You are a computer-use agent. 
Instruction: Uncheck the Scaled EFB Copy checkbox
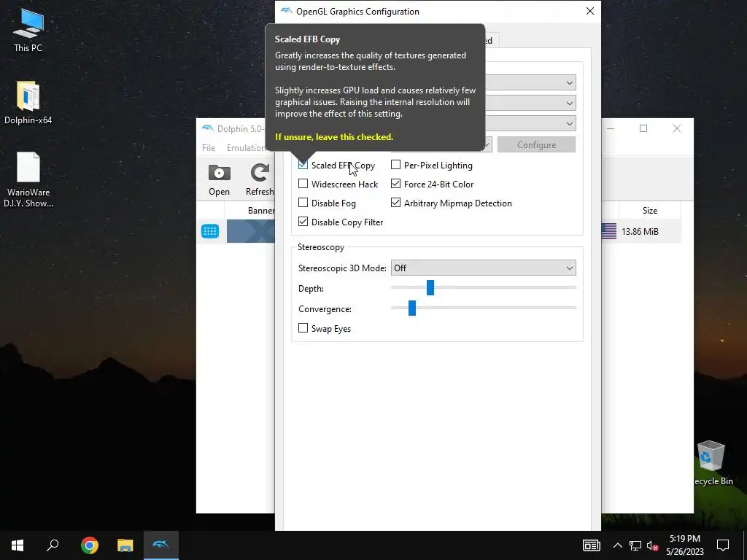[303, 165]
